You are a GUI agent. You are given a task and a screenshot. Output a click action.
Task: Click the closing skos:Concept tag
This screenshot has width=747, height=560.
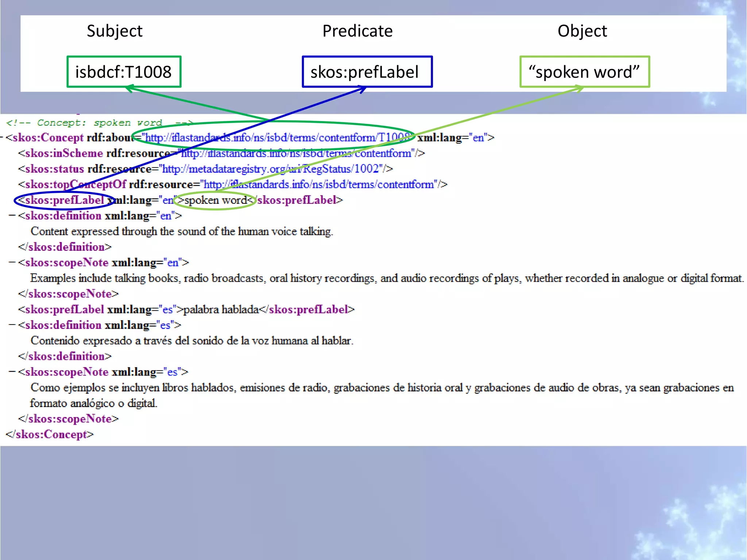50,434
